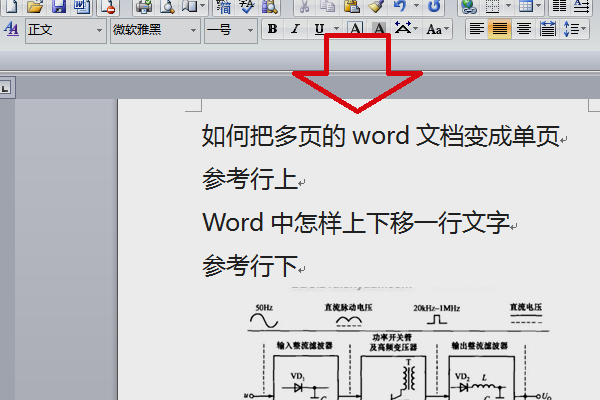
Task: Open the Research binoculars tool
Action: [x=270, y=6]
